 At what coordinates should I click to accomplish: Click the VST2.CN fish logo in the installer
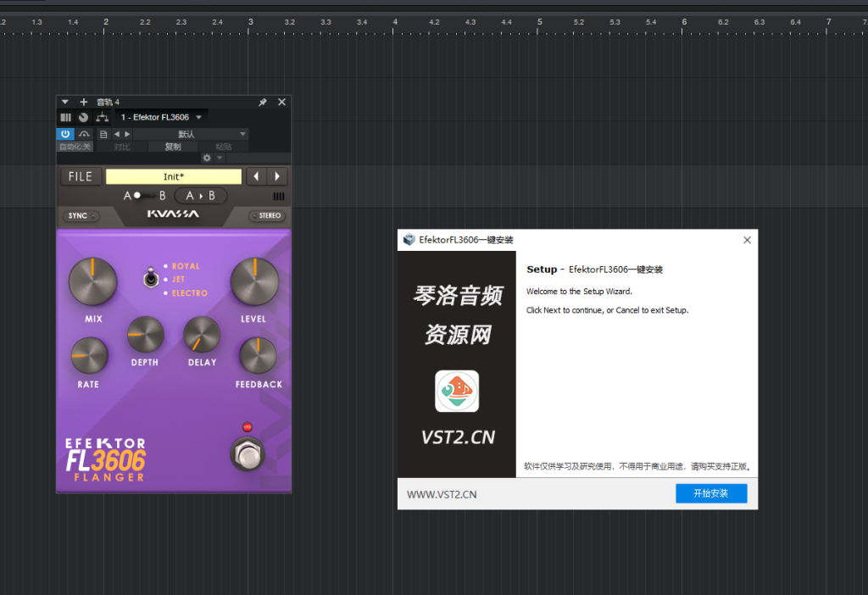[457, 391]
